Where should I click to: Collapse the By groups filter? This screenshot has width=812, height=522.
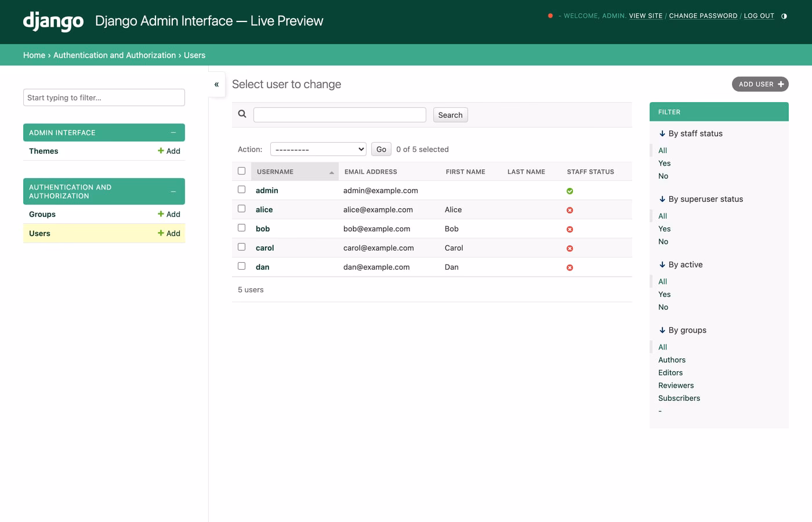683,330
